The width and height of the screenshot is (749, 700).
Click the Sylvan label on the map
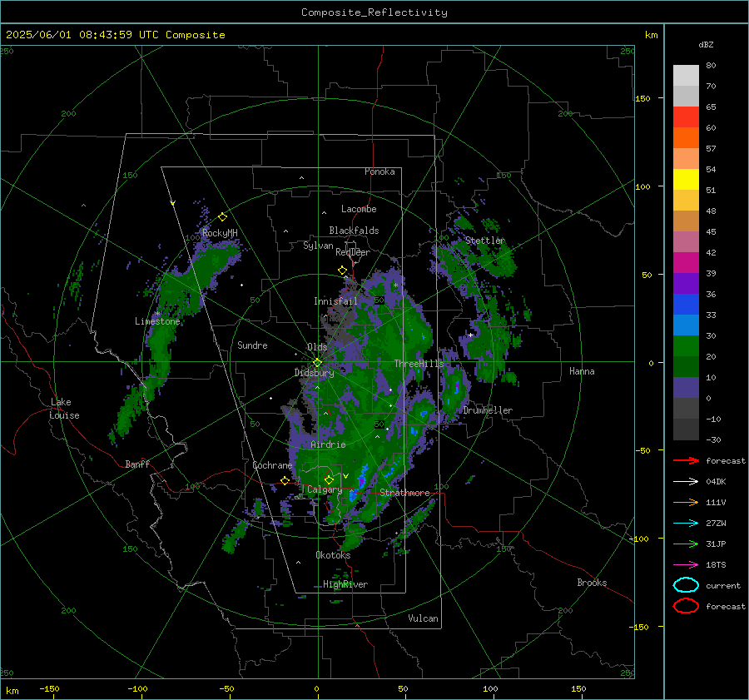[x=318, y=246]
